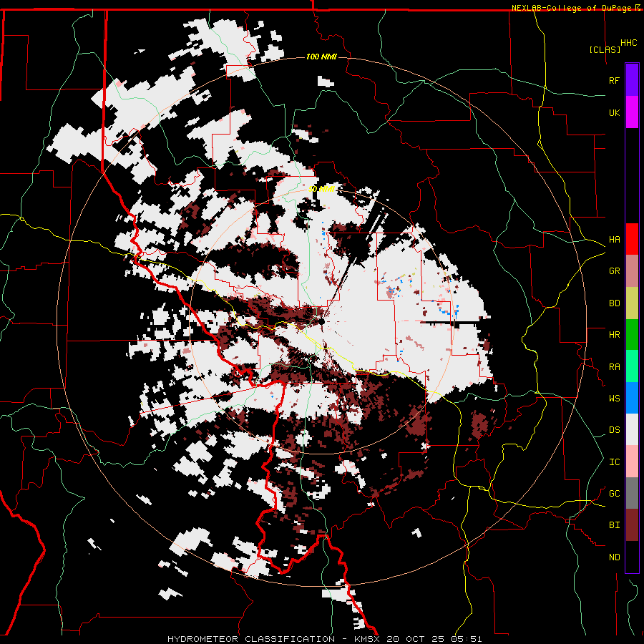Click the 50 NMI range ring label
644x644 pixels.
[321, 189]
